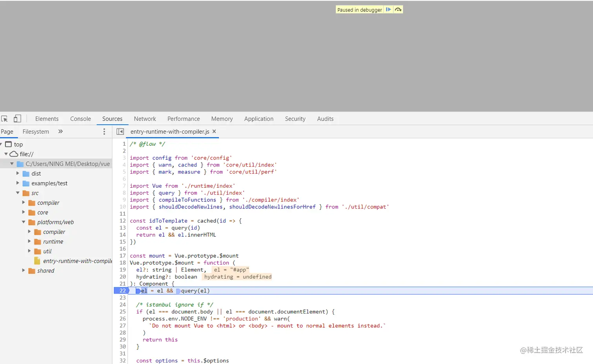Image resolution: width=593 pixels, height=364 pixels.
Task: Switch to the Application tab
Action: tap(259, 119)
